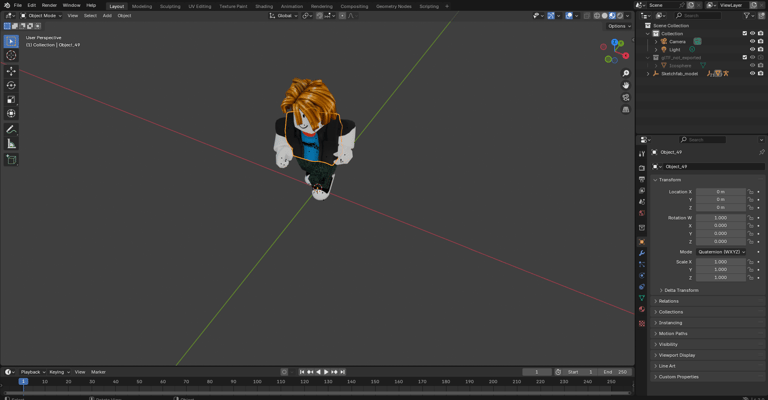The image size is (768, 400).
Task: Toggle Scale Z lock
Action: [x=750, y=278]
